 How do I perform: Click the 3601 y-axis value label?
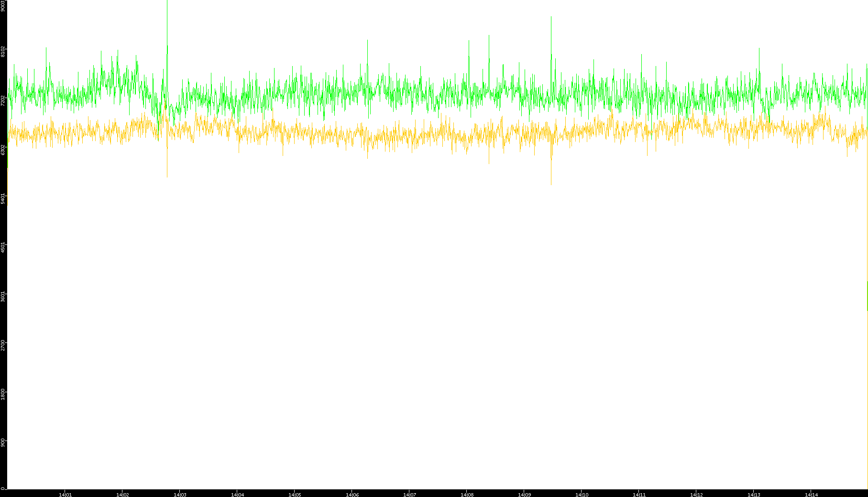click(x=3, y=296)
